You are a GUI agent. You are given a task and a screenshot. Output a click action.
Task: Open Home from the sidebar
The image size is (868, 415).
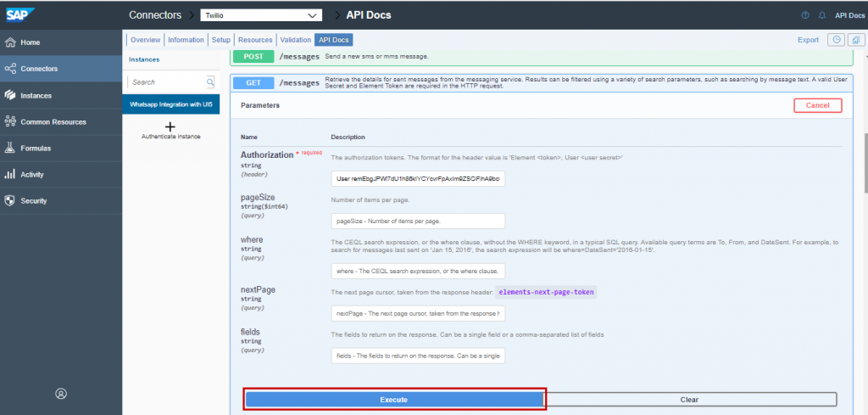(61, 42)
